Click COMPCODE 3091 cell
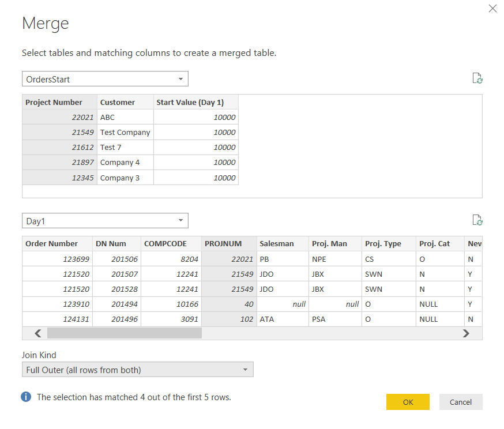 coord(171,319)
